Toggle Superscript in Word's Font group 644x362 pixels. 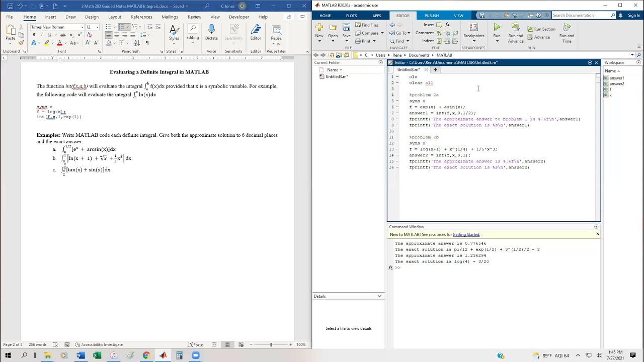point(79,35)
